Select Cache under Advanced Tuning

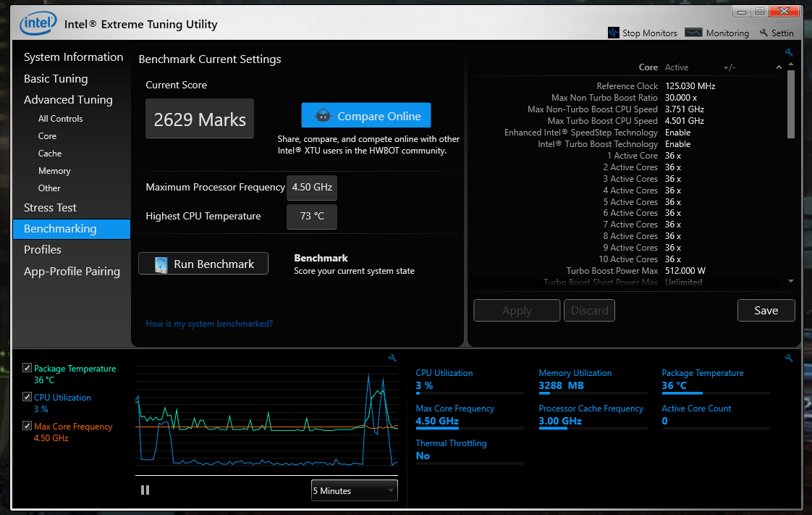pos(50,154)
